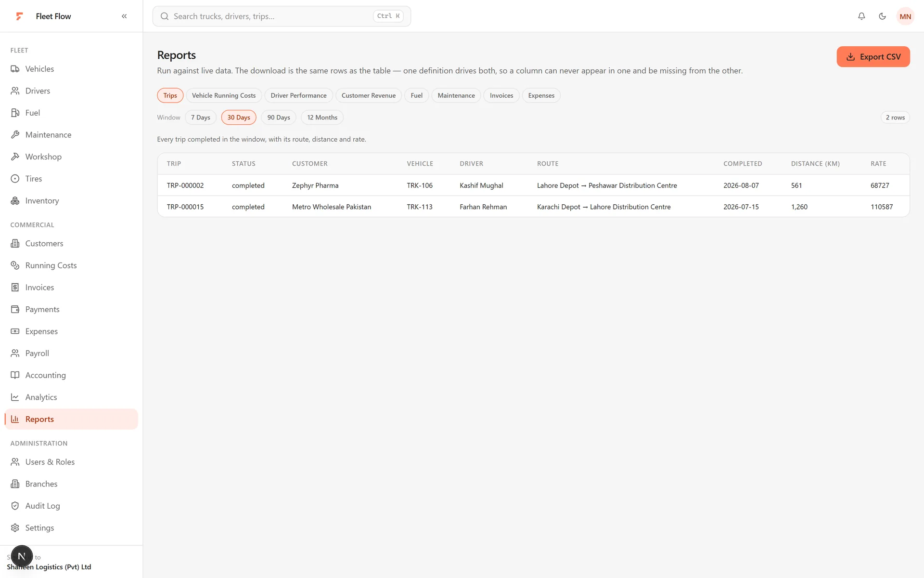
Task: Click the Analytics line chart icon
Action: (15, 397)
